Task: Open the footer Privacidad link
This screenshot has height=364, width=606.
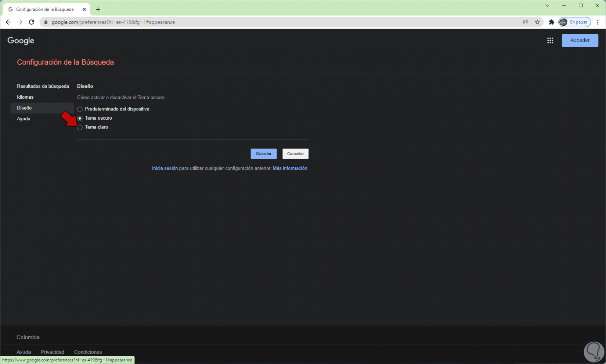Action: (x=53, y=352)
